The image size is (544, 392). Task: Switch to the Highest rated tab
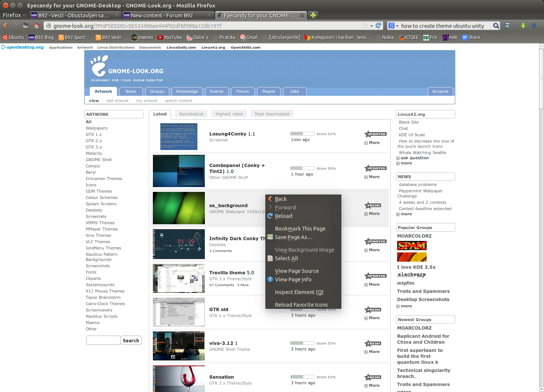[229, 114]
